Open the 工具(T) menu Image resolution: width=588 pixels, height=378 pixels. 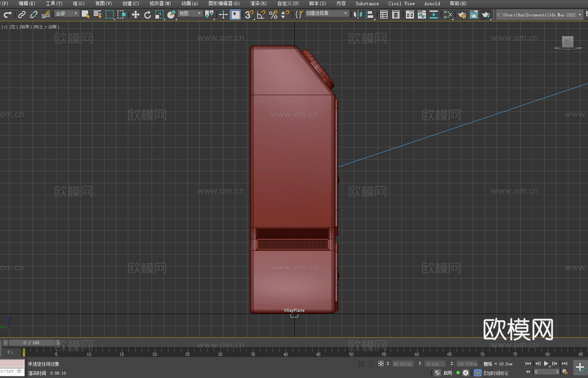(x=54, y=3)
